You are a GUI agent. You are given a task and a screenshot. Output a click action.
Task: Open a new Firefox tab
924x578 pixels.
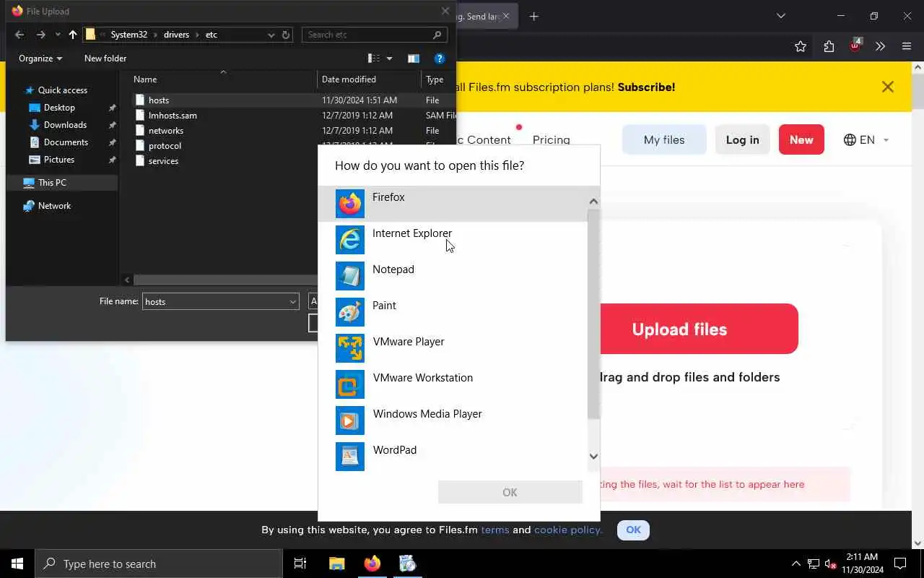click(x=534, y=16)
